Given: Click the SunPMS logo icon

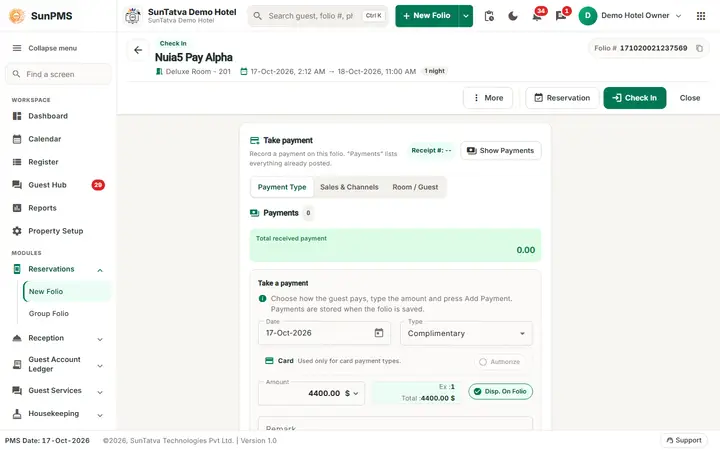Looking at the screenshot, I should point(17,16).
